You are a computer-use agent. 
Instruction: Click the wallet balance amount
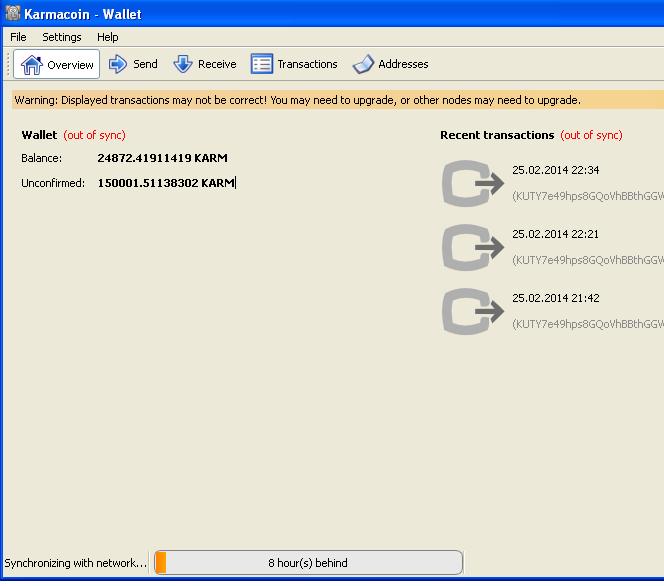pos(162,158)
